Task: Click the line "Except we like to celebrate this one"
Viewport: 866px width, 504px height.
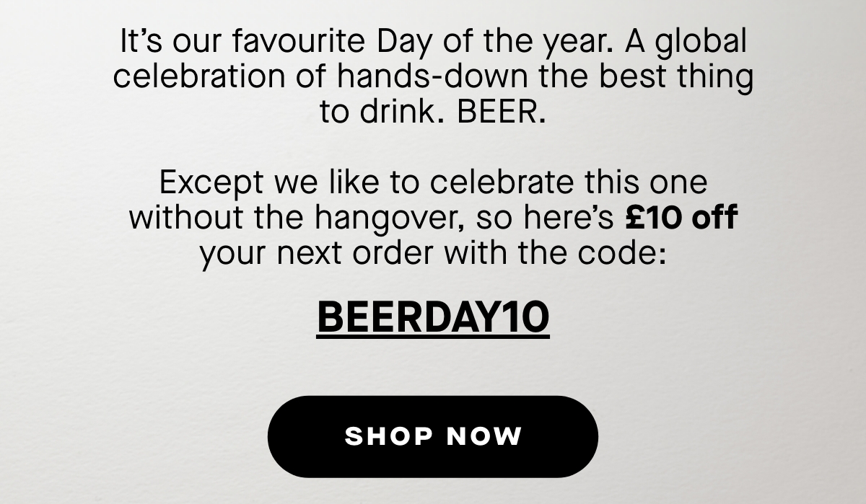Action: pos(433,182)
